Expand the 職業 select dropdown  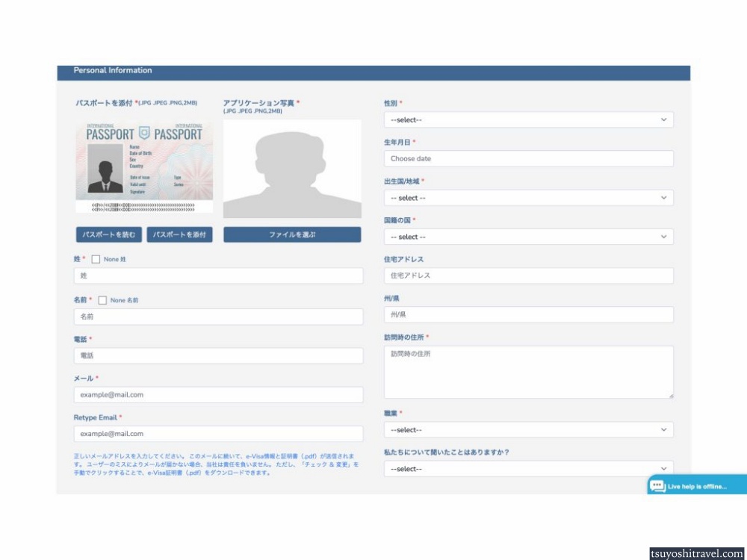point(528,430)
